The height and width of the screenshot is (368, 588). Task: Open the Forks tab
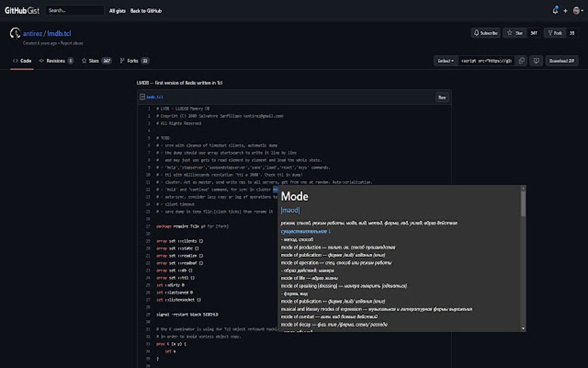pos(134,61)
